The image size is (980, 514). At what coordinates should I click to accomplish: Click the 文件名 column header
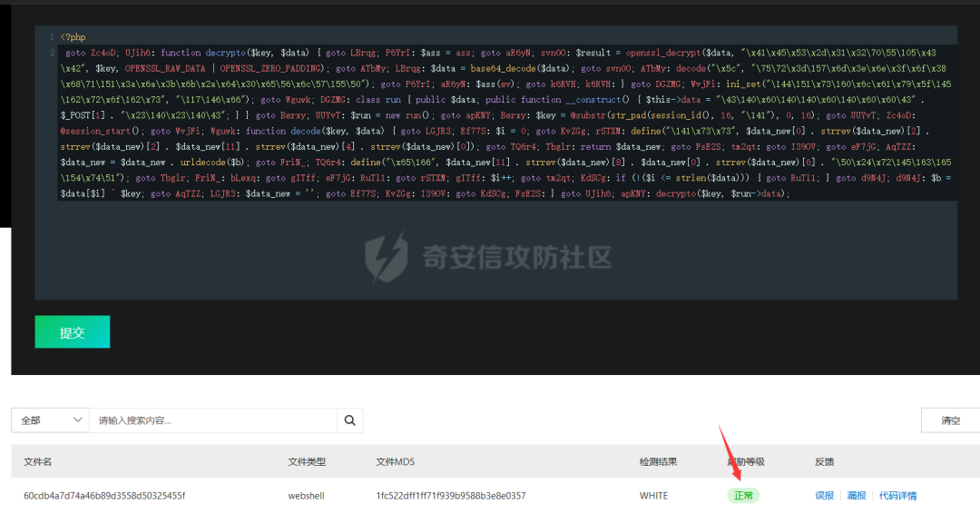pos(37,461)
